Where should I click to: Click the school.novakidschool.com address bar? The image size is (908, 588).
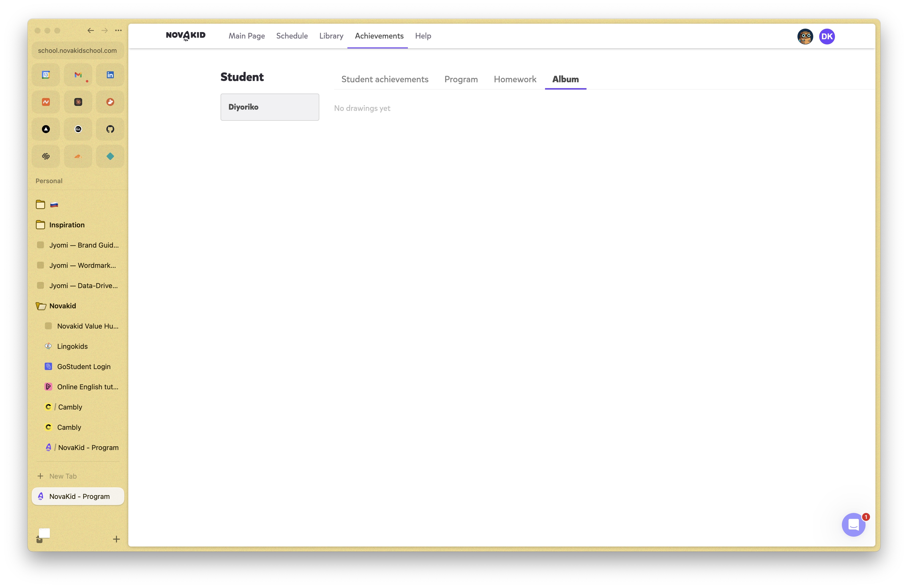[x=77, y=50]
